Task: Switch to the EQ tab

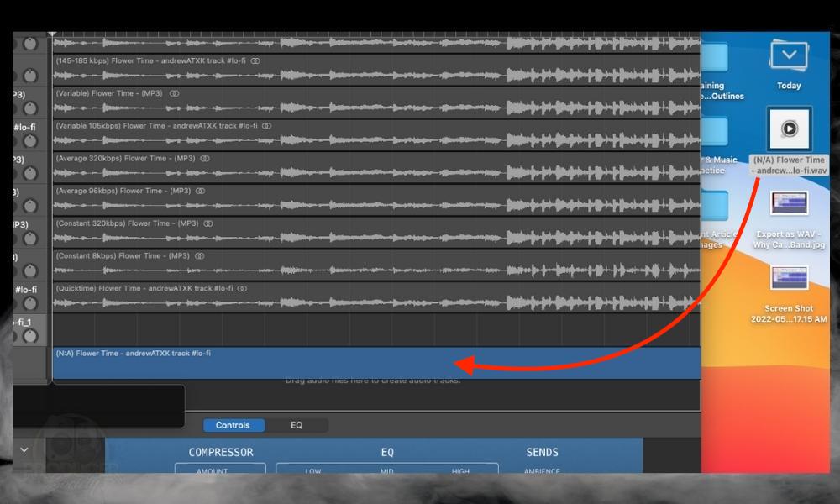Action: (x=297, y=425)
